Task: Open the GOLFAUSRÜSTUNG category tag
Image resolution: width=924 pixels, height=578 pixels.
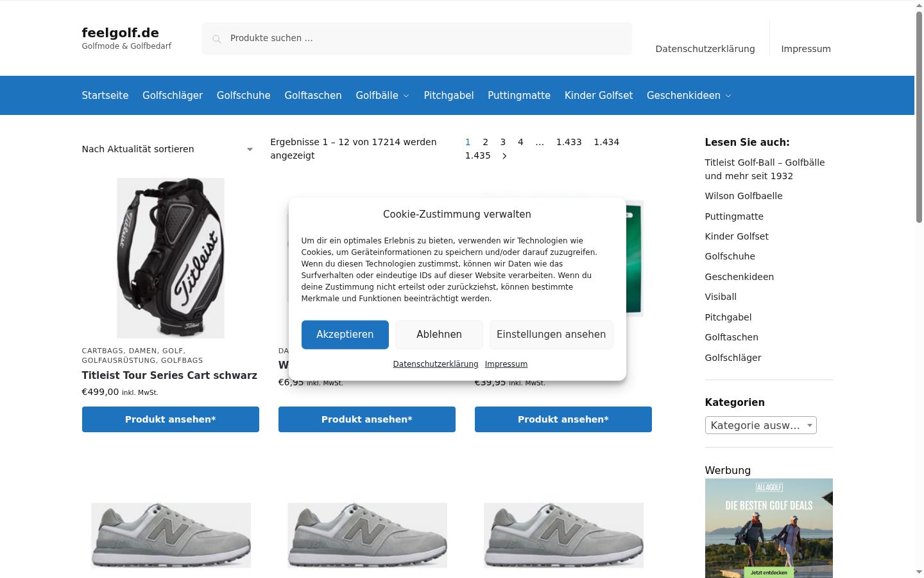Action: click(x=119, y=360)
